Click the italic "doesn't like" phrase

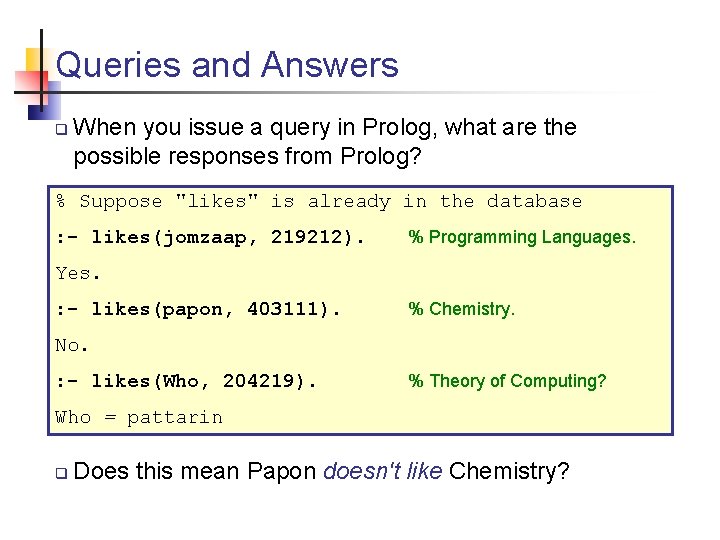click(x=383, y=472)
